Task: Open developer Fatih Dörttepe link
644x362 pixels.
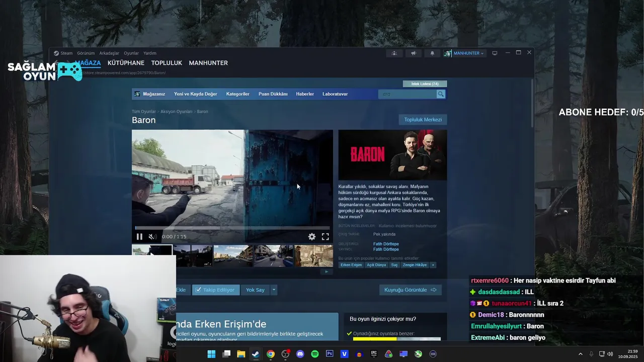Action: pyautogui.click(x=386, y=244)
